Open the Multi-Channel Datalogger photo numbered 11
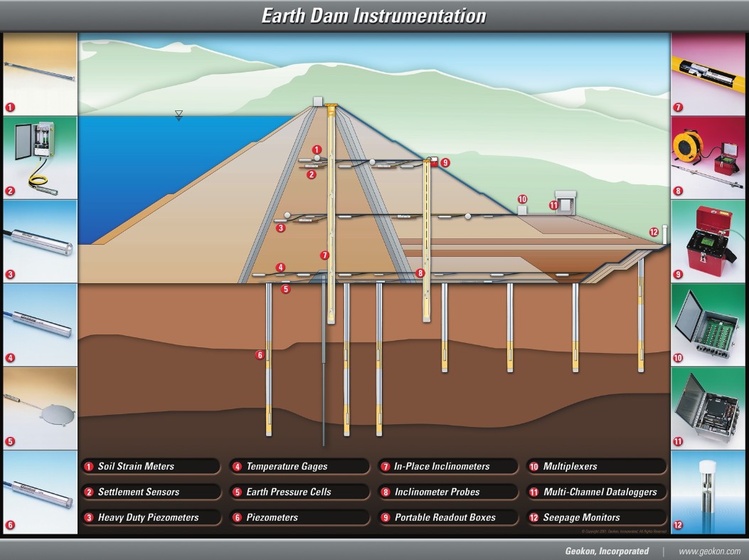Screen dimensions: 749x560 (708, 408)
